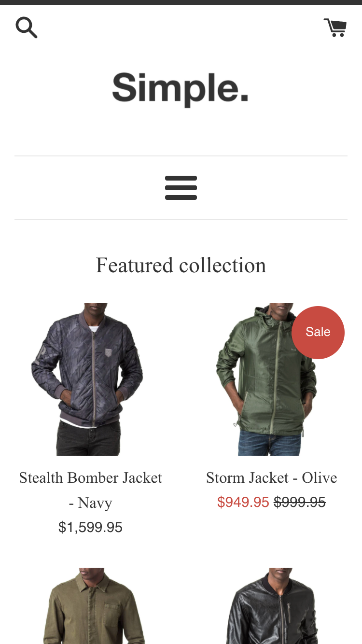Screen dimensions: 362x644
Task: Click the red $949.95 sale price
Action: 243,502
